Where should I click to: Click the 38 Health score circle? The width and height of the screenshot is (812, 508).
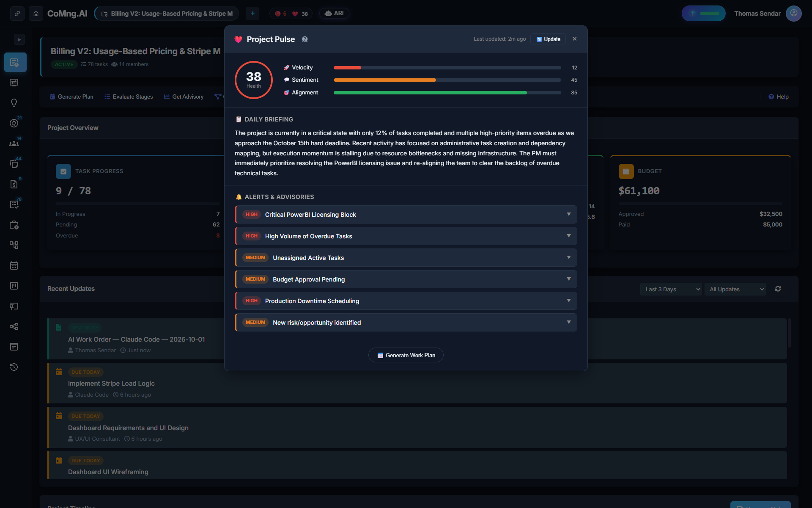pos(254,80)
